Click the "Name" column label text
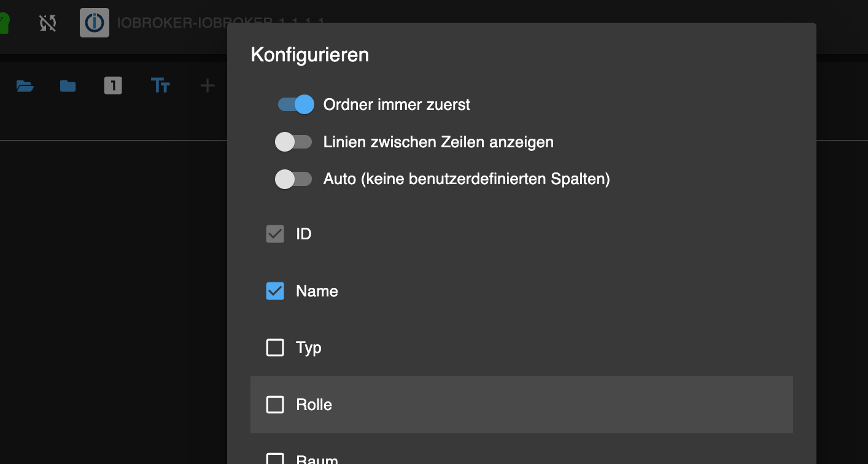Viewport: 868px width, 464px height. tap(317, 291)
